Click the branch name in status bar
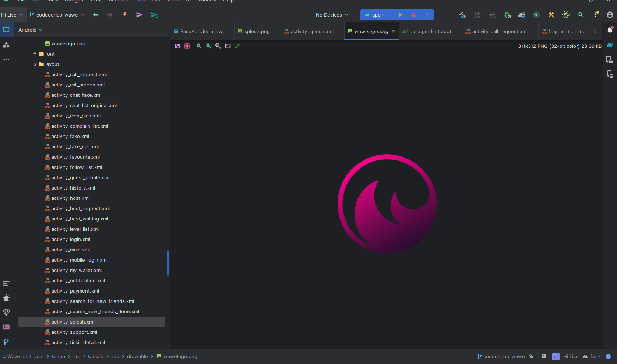Screen dimensions: 617x364 [x=501, y=356]
